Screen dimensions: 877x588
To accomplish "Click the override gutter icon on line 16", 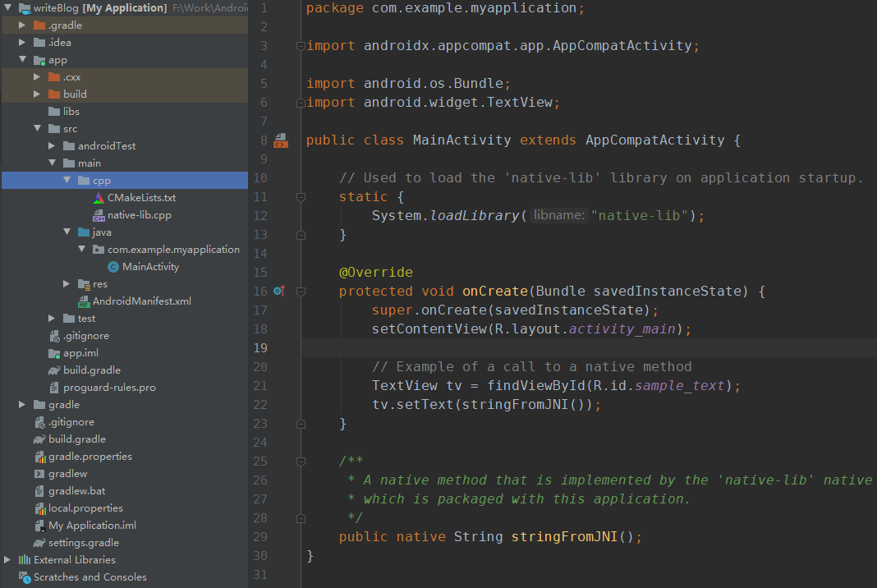I will click(x=279, y=291).
